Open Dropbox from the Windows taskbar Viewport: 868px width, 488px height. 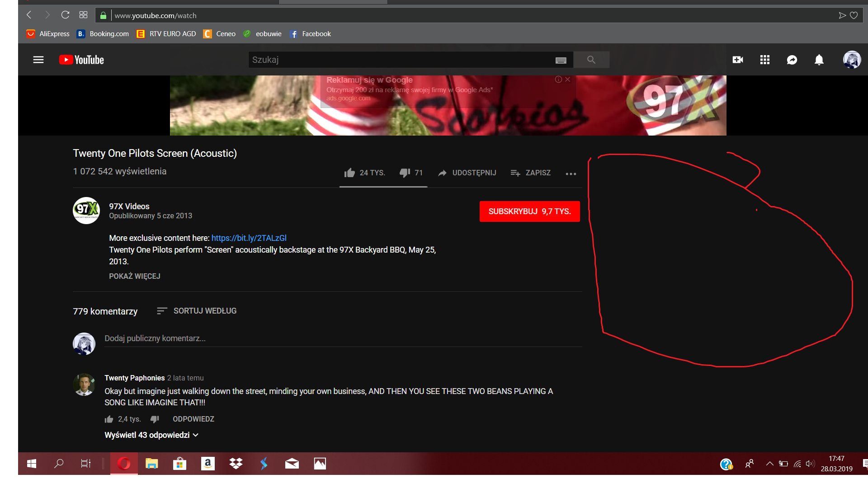pyautogui.click(x=236, y=464)
